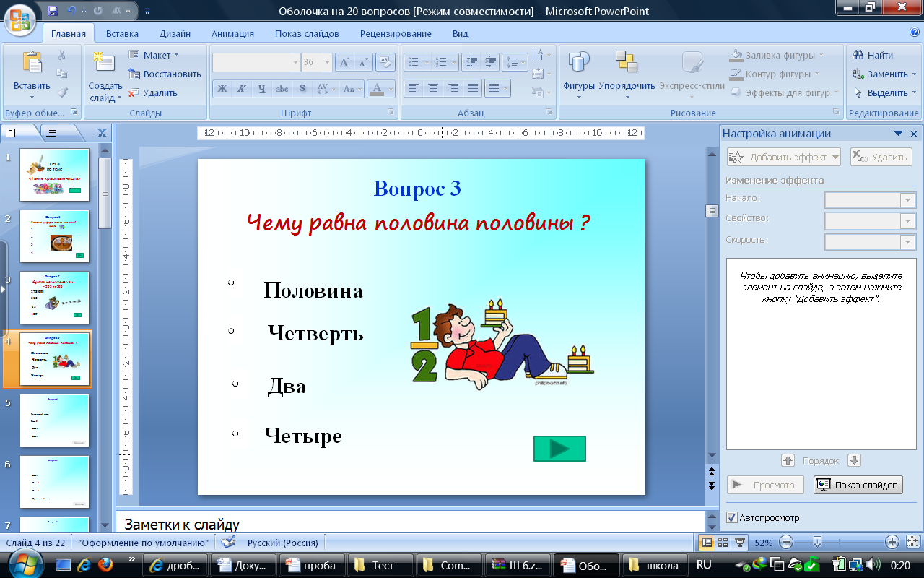924x578 pixels.
Task: Click the Align text right icon
Action: click(453, 88)
